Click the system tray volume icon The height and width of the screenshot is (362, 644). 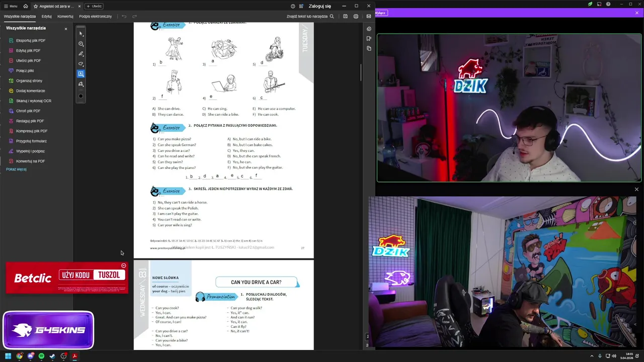pyautogui.click(x=614, y=356)
